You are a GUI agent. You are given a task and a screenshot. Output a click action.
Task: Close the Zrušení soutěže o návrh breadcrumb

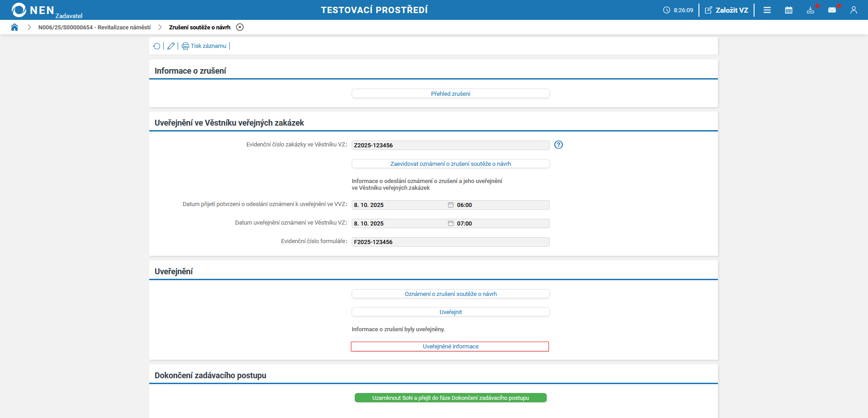coord(240,27)
